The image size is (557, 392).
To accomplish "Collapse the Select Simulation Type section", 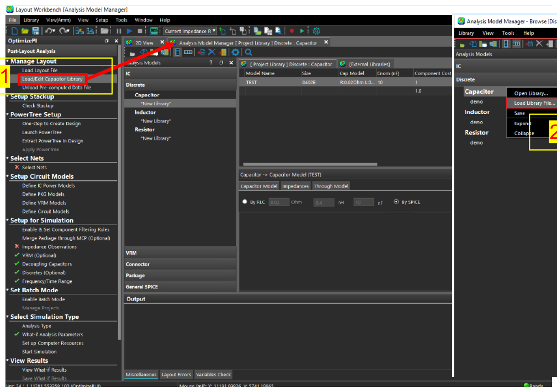I will point(8,316).
